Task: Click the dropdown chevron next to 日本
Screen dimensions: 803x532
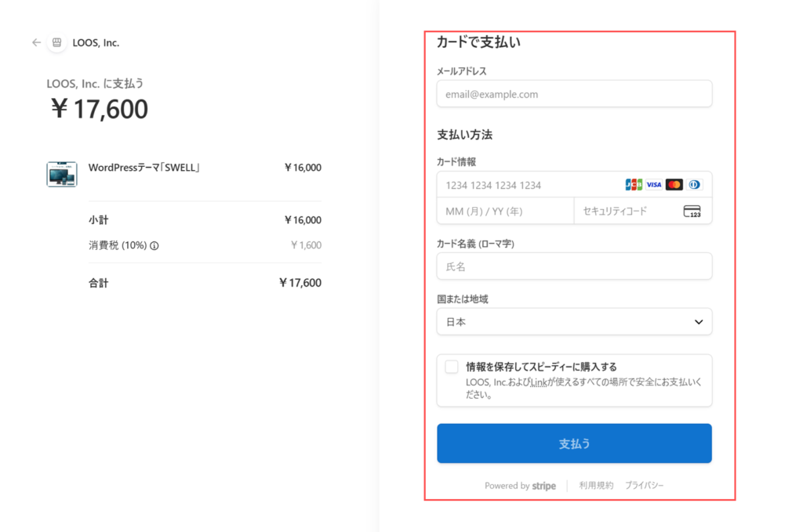Action: pyautogui.click(x=699, y=322)
